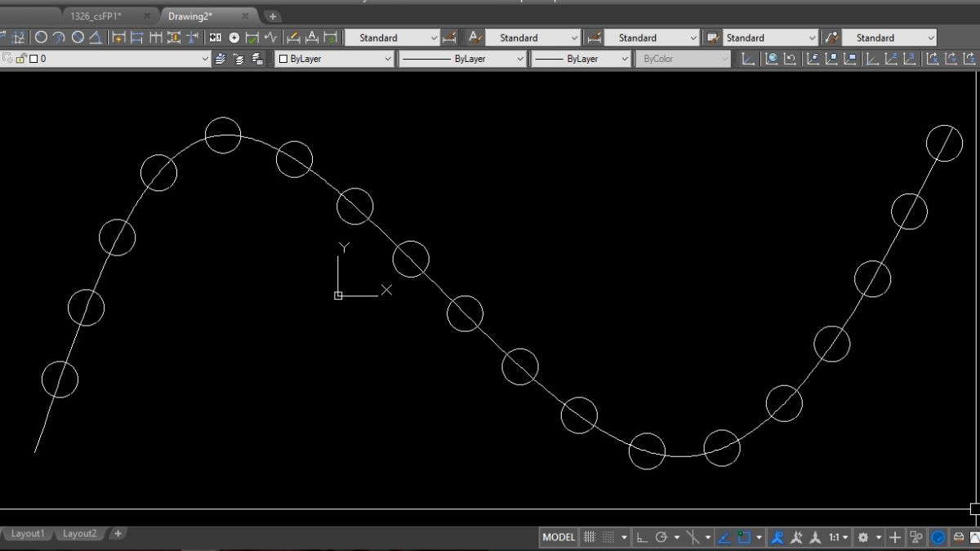980x551 pixels.
Task: Select the Quick Dimension tool
Action: [x=118, y=38]
